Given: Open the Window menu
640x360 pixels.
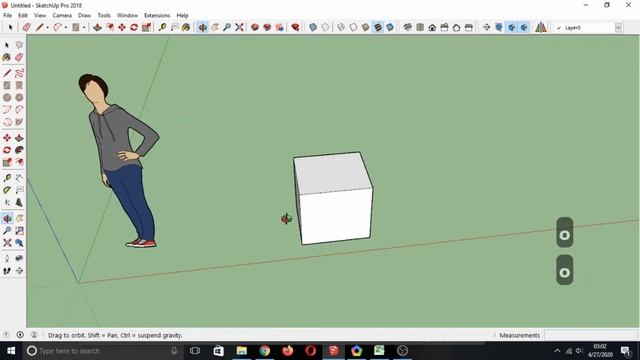Looking at the screenshot, I should click(x=127, y=15).
